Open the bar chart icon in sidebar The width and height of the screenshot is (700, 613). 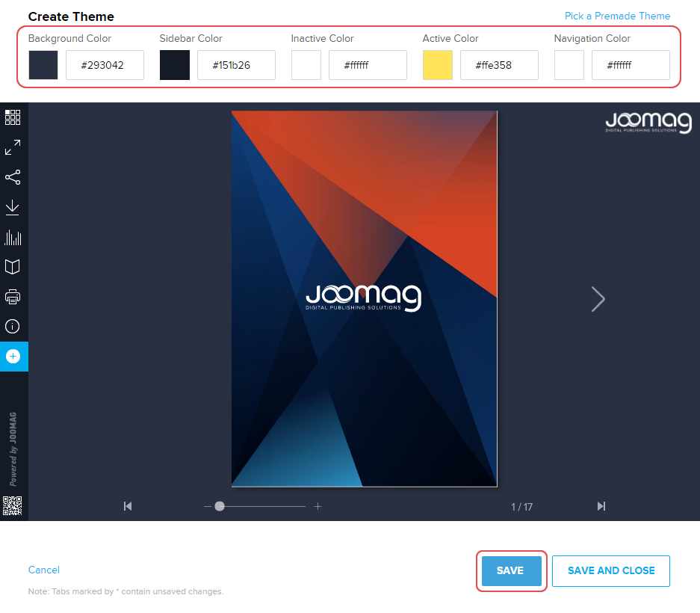(13, 238)
